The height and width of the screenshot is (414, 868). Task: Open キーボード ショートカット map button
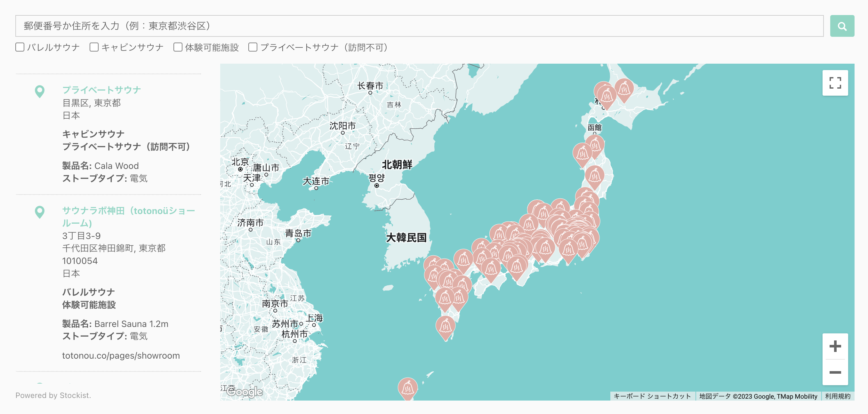pyautogui.click(x=652, y=396)
